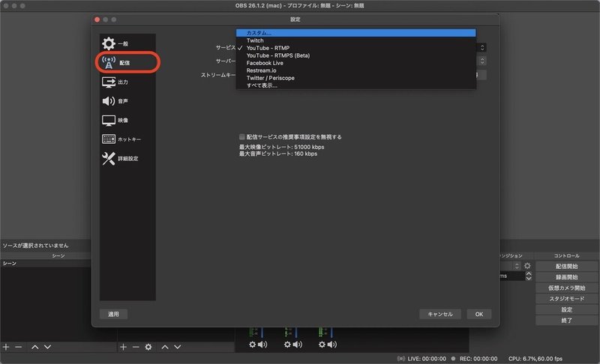The image size is (600, 364).
Task: Toggle スタジオモード in OBS main window
Action: (567, 299)
